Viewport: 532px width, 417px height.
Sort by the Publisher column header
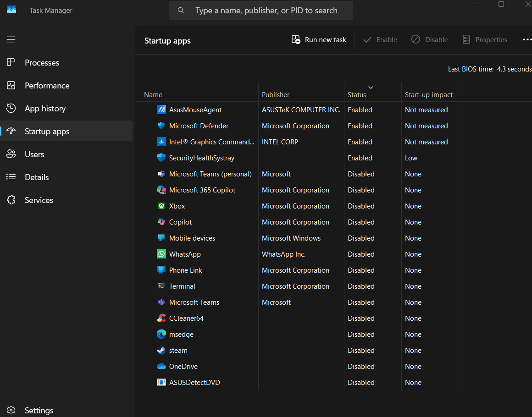tap(276, 95)
